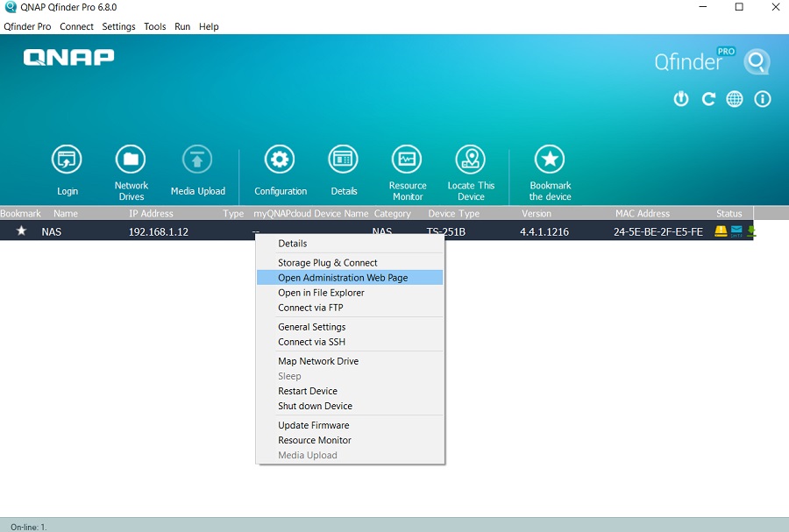The height and width of the screenshot is (532, 789).
Task: Click firmware version 4.4.1.1216 cell
Action: coord(544,231)
